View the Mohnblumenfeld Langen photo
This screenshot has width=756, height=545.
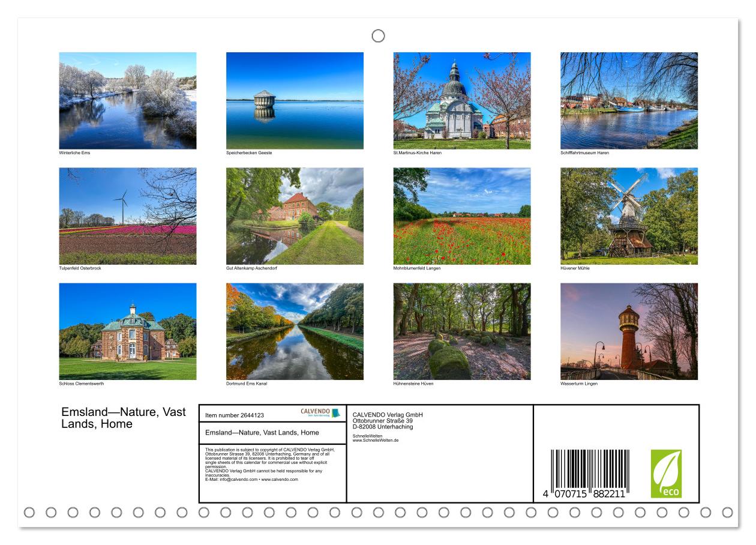[x=462, y=216]
